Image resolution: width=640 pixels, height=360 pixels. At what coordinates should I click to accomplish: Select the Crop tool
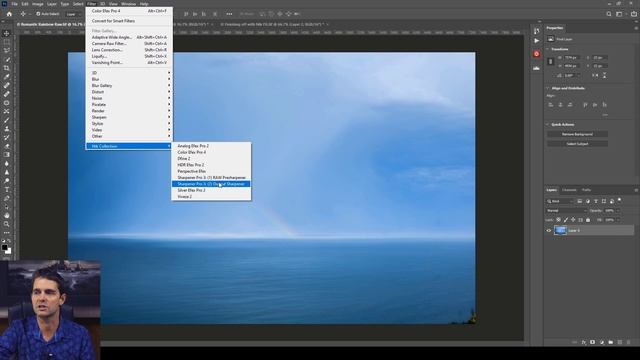coord(7,68)
